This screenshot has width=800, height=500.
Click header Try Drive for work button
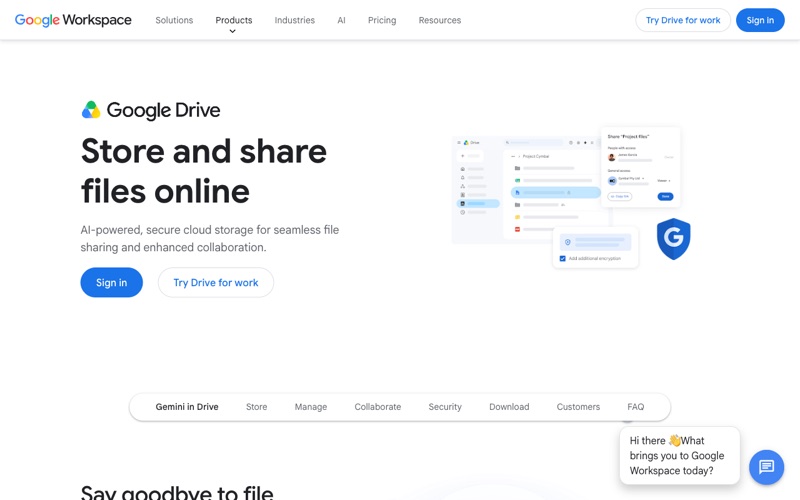coord(683,20)
